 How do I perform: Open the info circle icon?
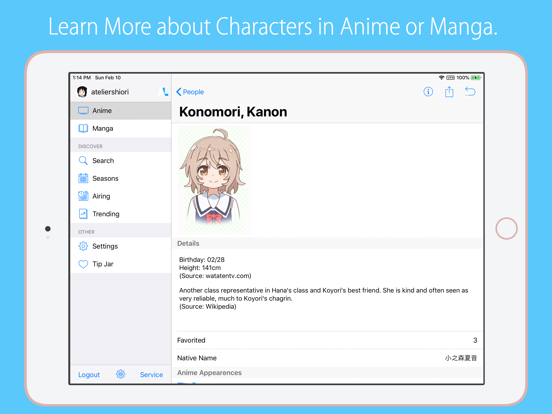(x=428, y=92)
